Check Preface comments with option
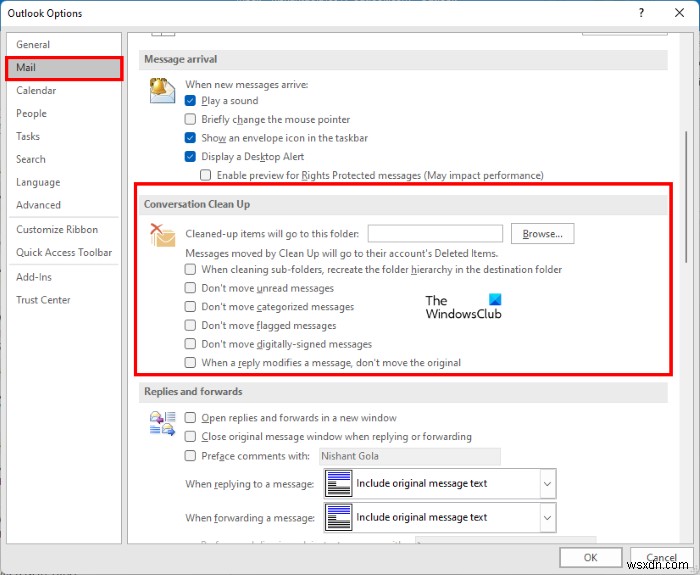Screen dimensions: 700x575 [x=190, y=456]
